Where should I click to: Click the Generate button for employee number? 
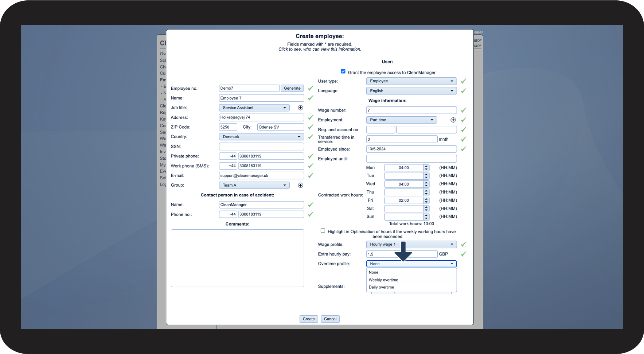(x=292, y=88)
